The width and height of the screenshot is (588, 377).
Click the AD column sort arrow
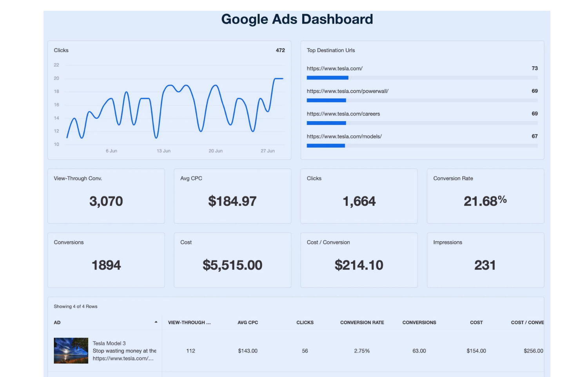coord(156,322)
